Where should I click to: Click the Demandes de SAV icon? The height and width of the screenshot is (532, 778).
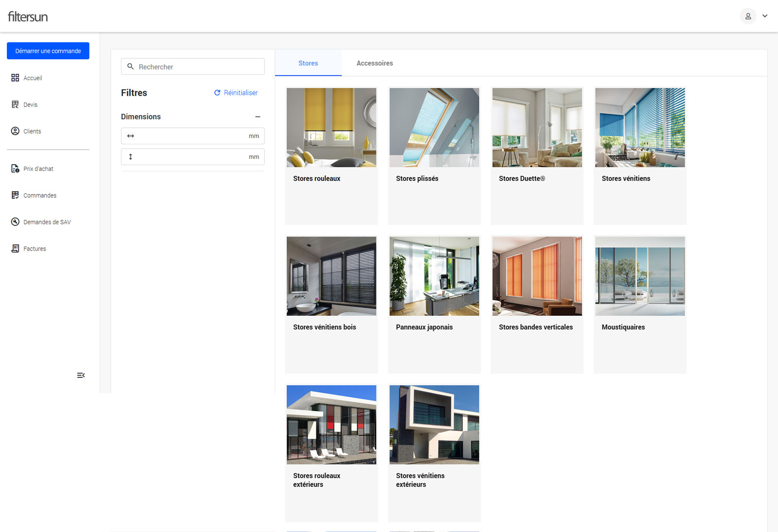[x=15, y=222]
